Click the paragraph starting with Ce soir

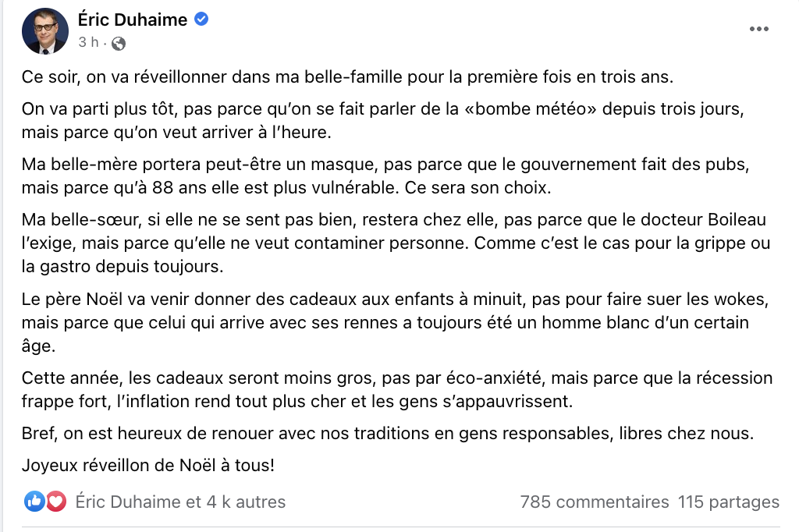347,77
